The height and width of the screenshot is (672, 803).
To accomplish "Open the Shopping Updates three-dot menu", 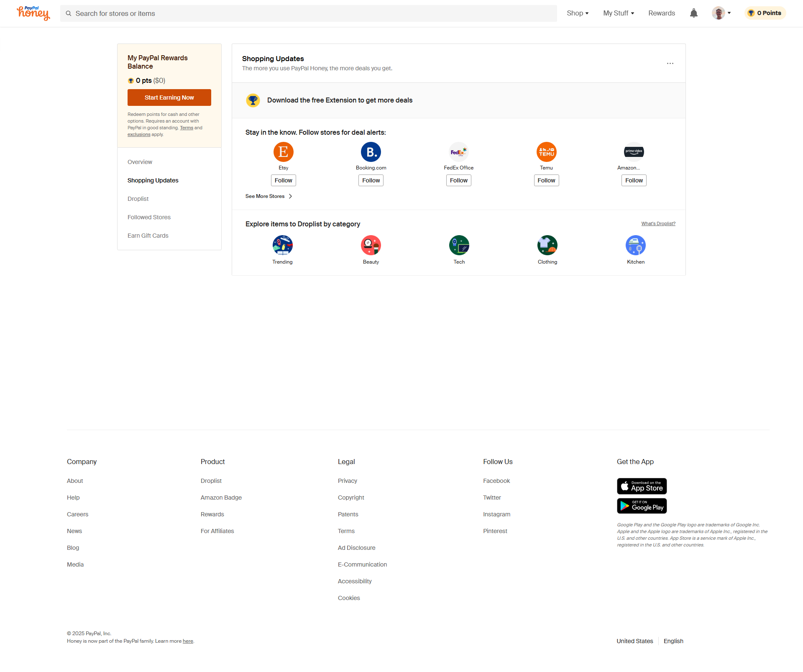I will pos(670,63).
